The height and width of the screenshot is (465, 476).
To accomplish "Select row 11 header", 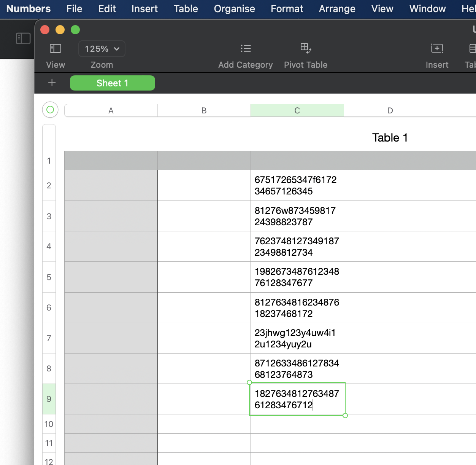I will click(x=49, y=443).
